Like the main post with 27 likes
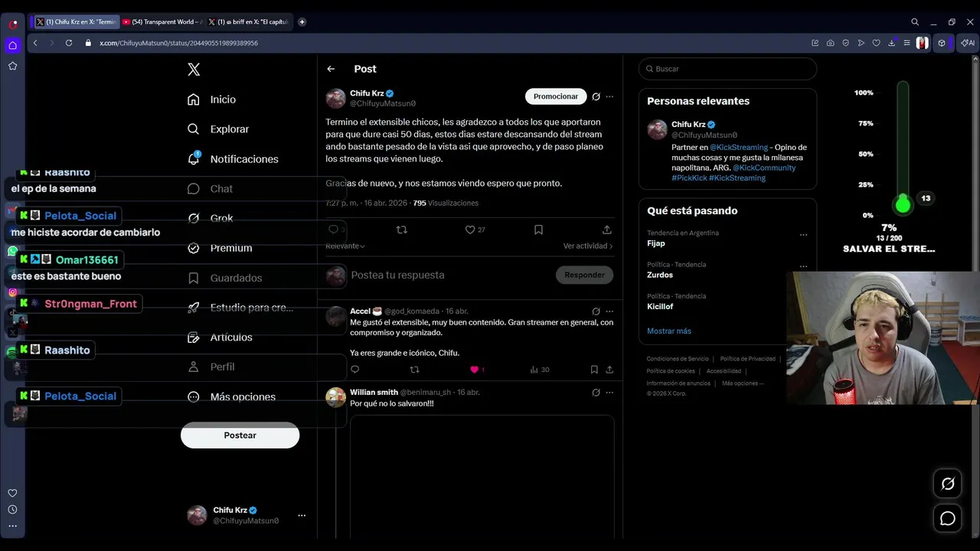The width and height of the screenshot is (980, 551). pyautogui.click(x=475, y=230)
